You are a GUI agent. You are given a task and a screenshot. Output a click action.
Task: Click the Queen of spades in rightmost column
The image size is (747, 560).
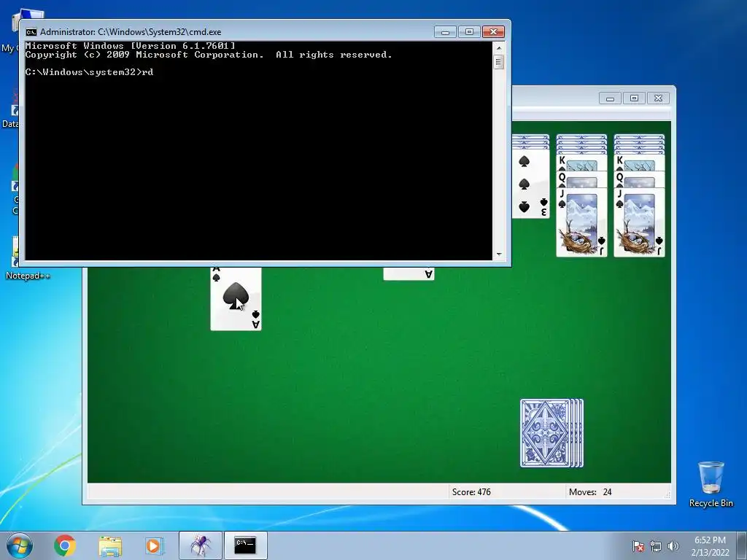pyautogui.click(x=639, y=179)
